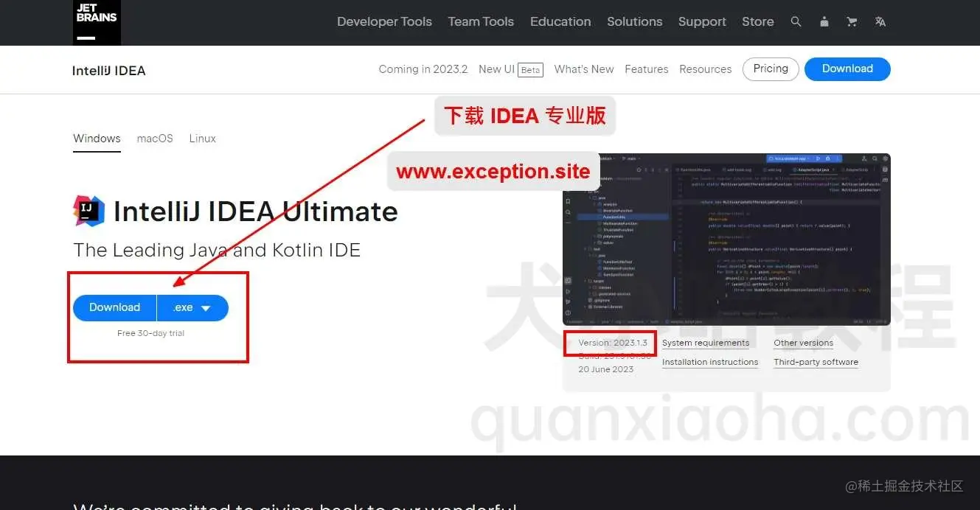Enlarge the IDE screenshot preview
This screenshot has height=510, width=980.
726,240
